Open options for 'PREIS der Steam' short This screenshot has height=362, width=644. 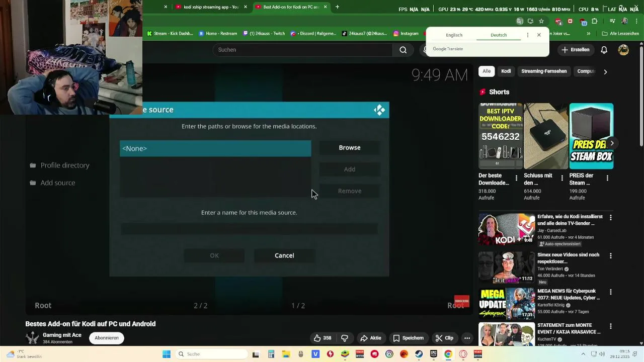pos(607,178)
